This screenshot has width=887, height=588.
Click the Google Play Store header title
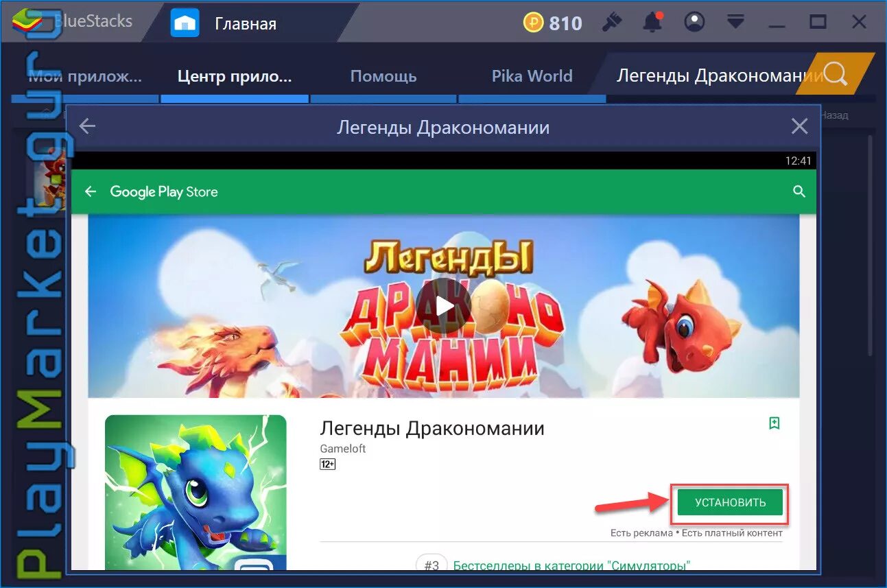[x=164, y=191]
